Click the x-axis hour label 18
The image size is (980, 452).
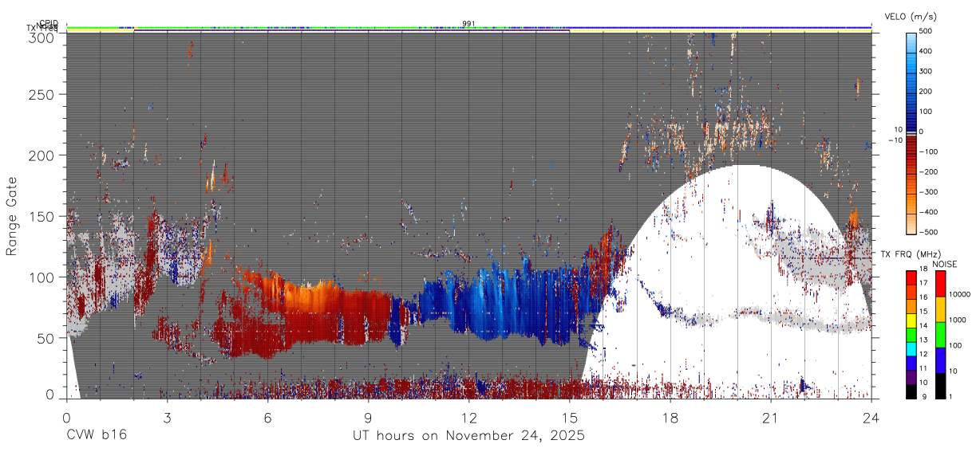click(670, 417)
